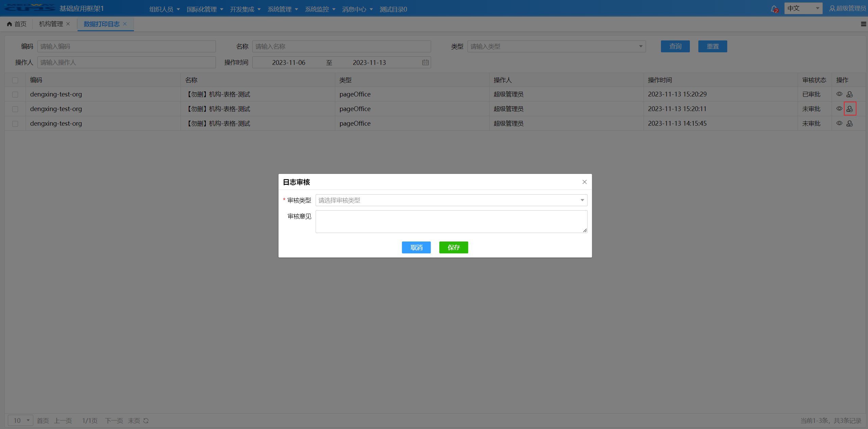Screen dimensions: 868x429
Task: Click the hamburger menu icon at the right of the tab bar
Action: 863,24
